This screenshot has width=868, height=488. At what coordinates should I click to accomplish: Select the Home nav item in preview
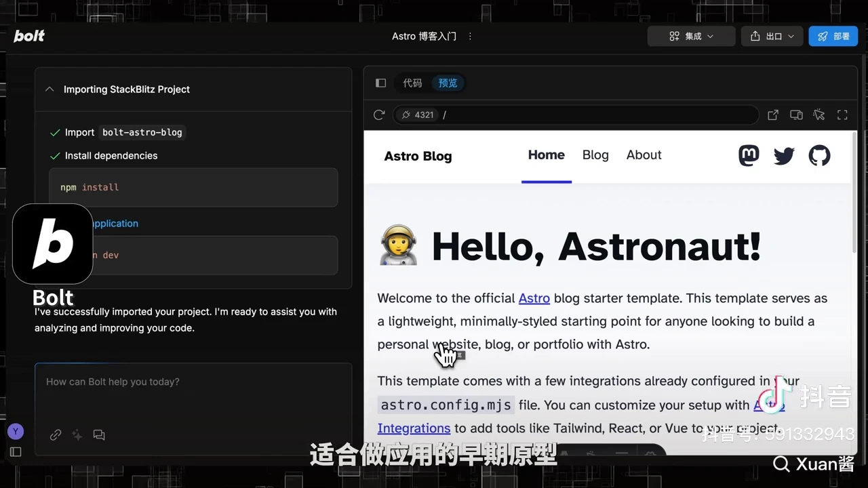[547, 155]
